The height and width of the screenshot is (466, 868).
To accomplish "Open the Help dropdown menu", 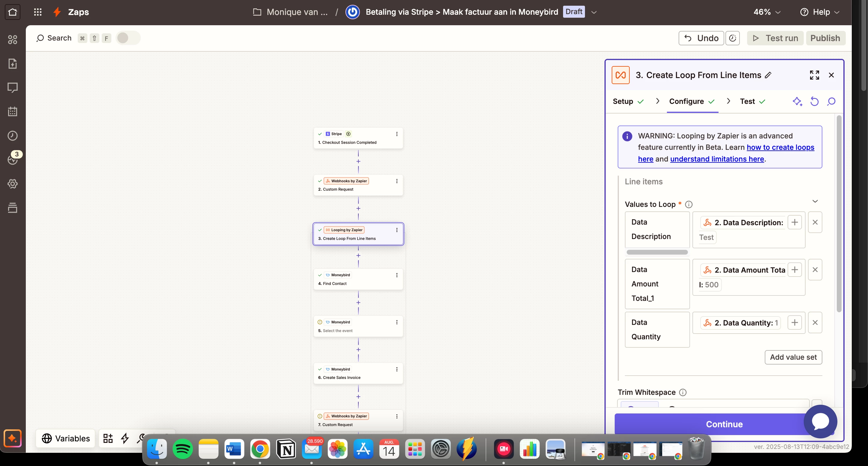I will [x=820, y=12].
